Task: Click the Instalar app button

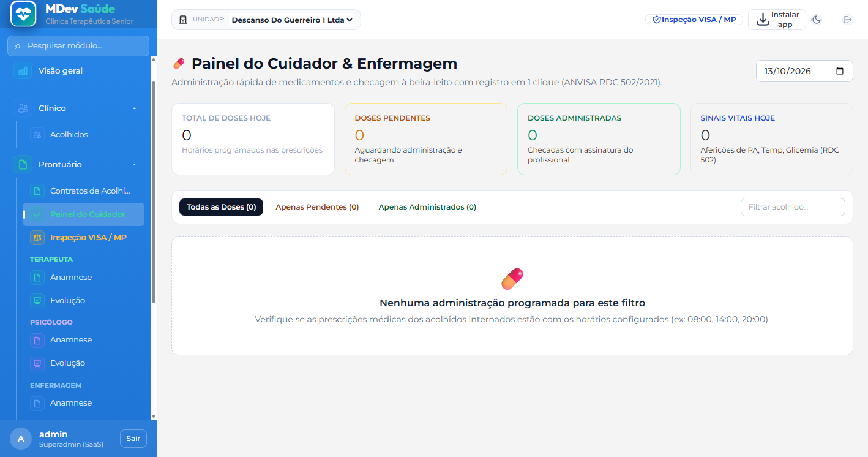Action: point(777,20)
